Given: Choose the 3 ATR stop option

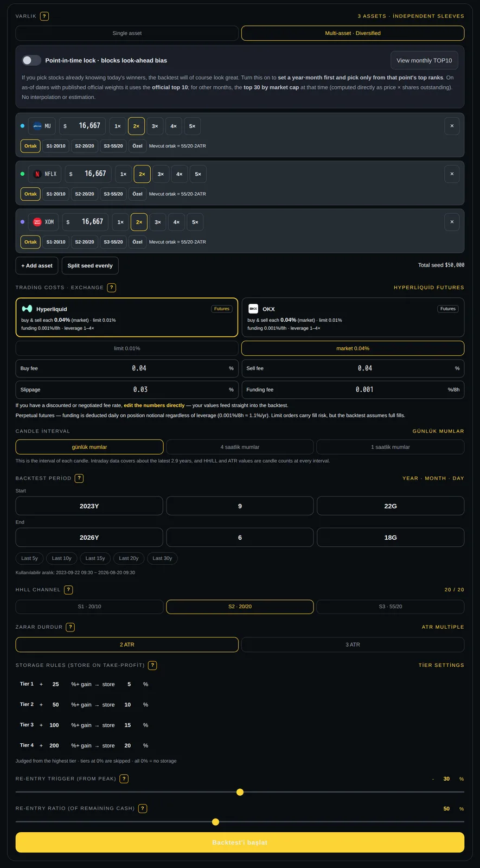Looking at the screenshot, I should tap(353, 644).
